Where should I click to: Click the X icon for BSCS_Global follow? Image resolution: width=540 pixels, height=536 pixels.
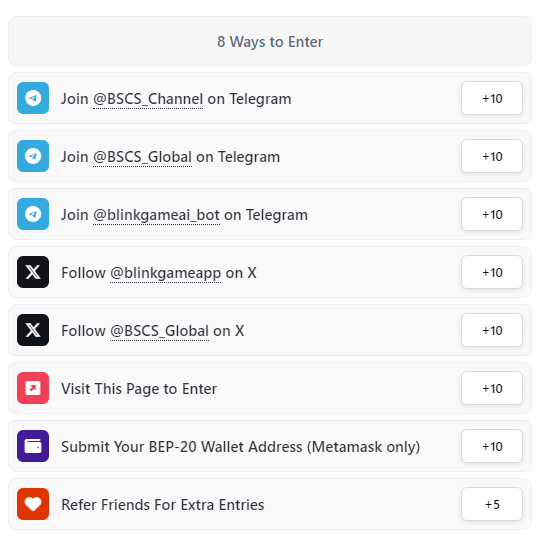click(33, 330)
